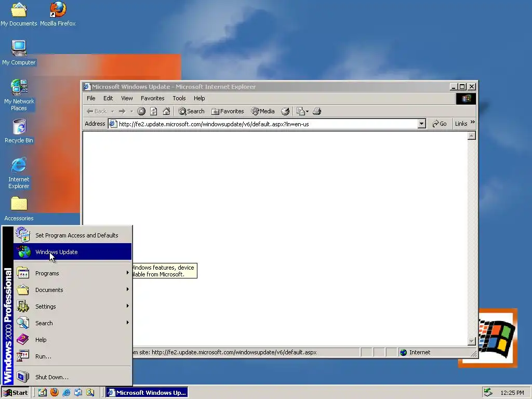The width and height of the screenshot is (532, 399).
Task: Click the Go button
Action: coord(440,124)
